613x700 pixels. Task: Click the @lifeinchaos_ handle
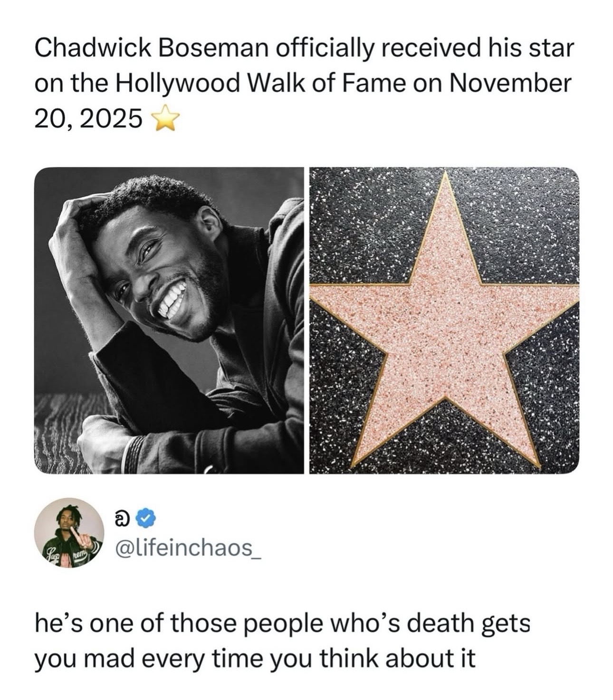pyautogui.click(x=189, y=550)
